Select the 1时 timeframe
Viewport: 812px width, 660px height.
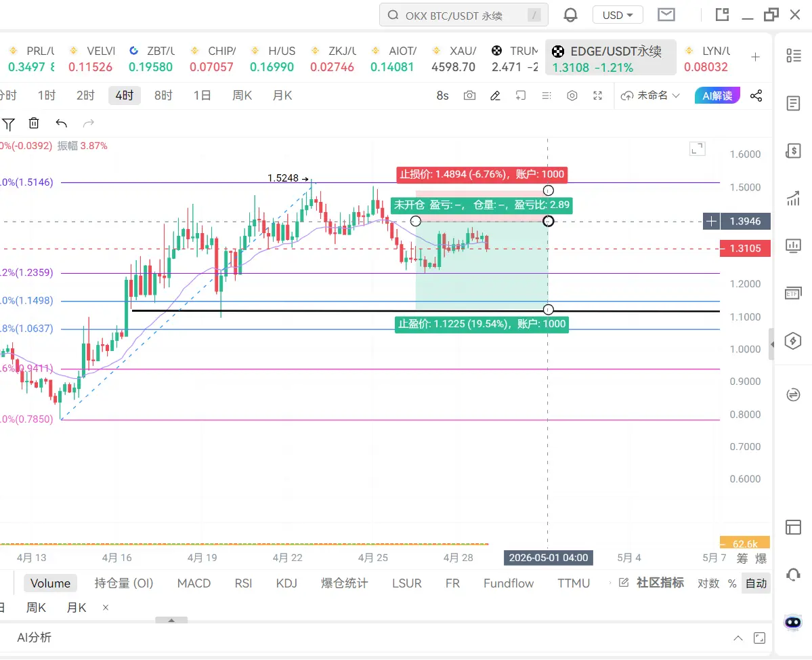coord(47,96)
